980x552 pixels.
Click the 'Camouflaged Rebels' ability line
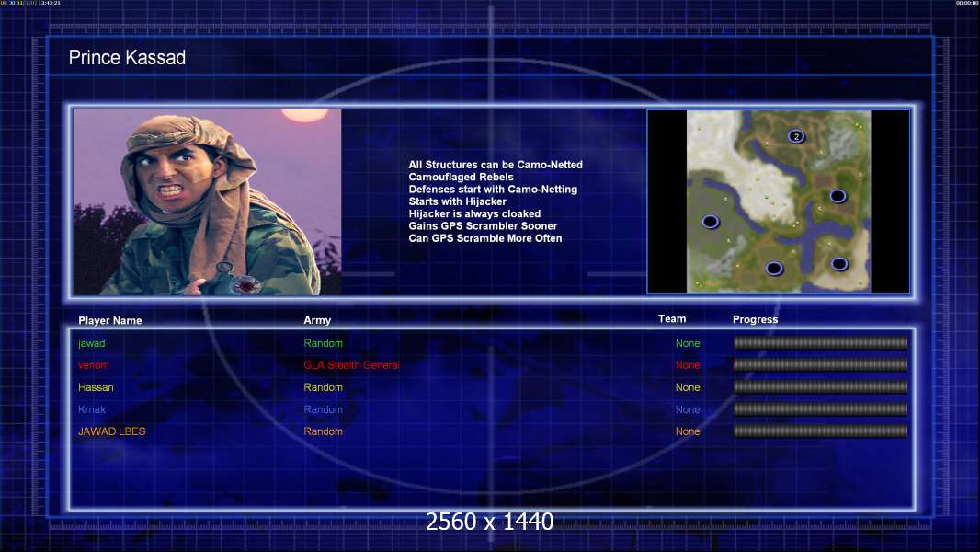click(462, 177)
